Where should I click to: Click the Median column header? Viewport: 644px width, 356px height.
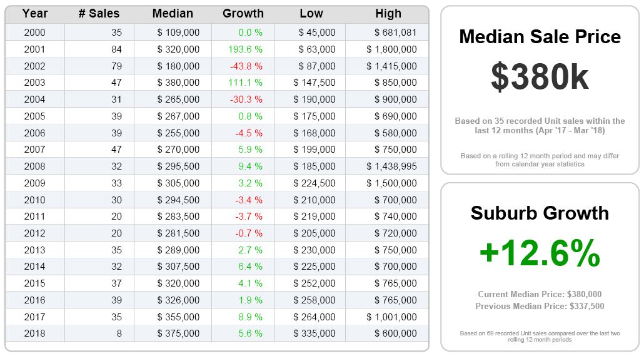[173, 14]
